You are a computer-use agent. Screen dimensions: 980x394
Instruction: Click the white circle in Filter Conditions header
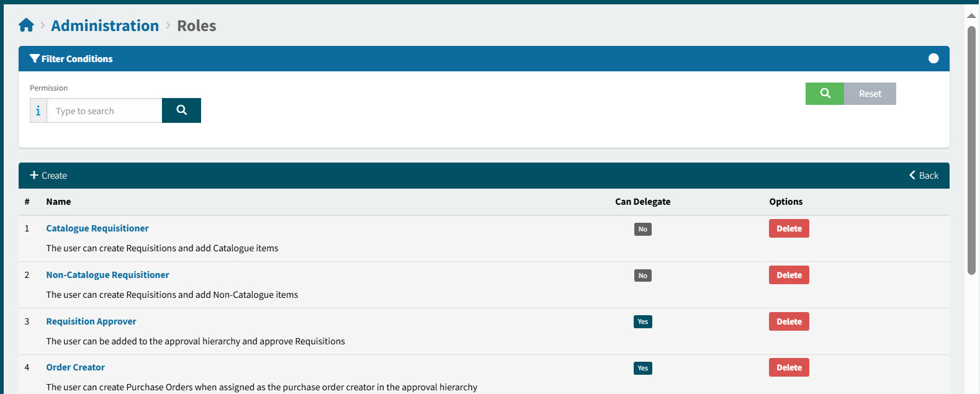coord(933,58)
